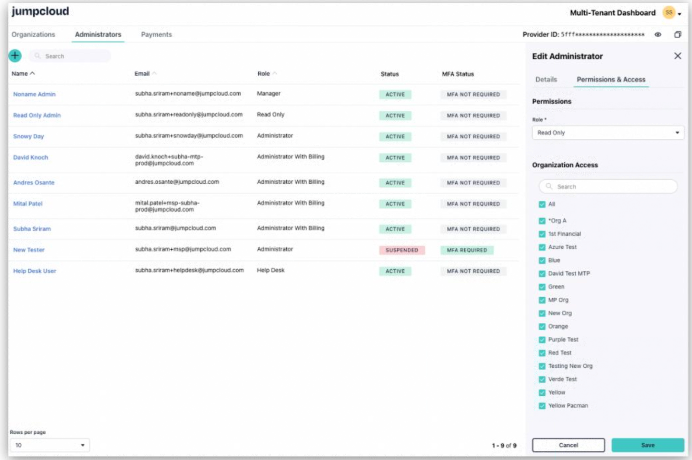Open the Role dropdown set to Read Only
This screenshot has height=460, width=692.
(608, 132)
